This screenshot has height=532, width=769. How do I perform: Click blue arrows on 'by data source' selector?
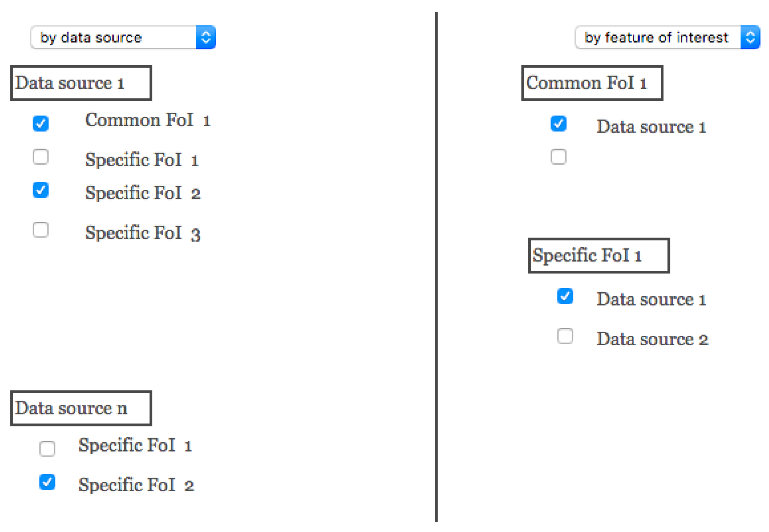pyautogui.click(x=206, y=37)
